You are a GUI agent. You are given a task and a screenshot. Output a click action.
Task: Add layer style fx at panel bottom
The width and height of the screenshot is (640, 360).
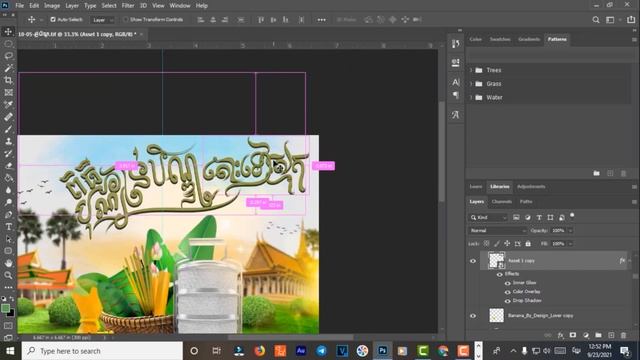coord(560,335)
